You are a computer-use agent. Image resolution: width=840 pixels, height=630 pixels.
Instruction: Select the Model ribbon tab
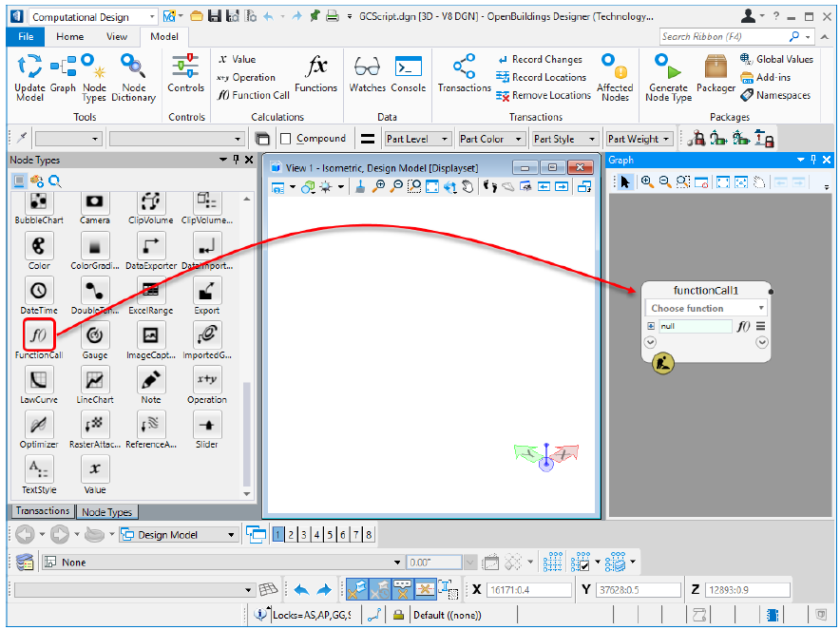click(x=164, y=36)
